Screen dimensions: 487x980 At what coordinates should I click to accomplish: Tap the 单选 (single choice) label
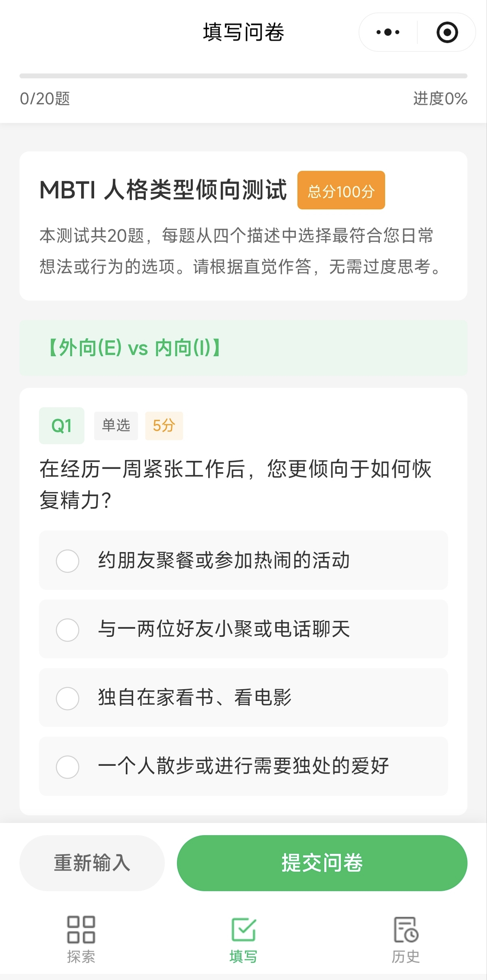point(116,425)
